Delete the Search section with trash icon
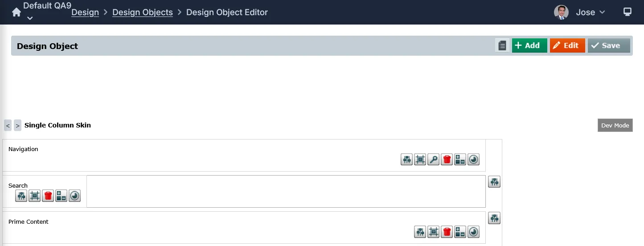The height and width of the screenshot is (246, 644). (x=48, y=196)
